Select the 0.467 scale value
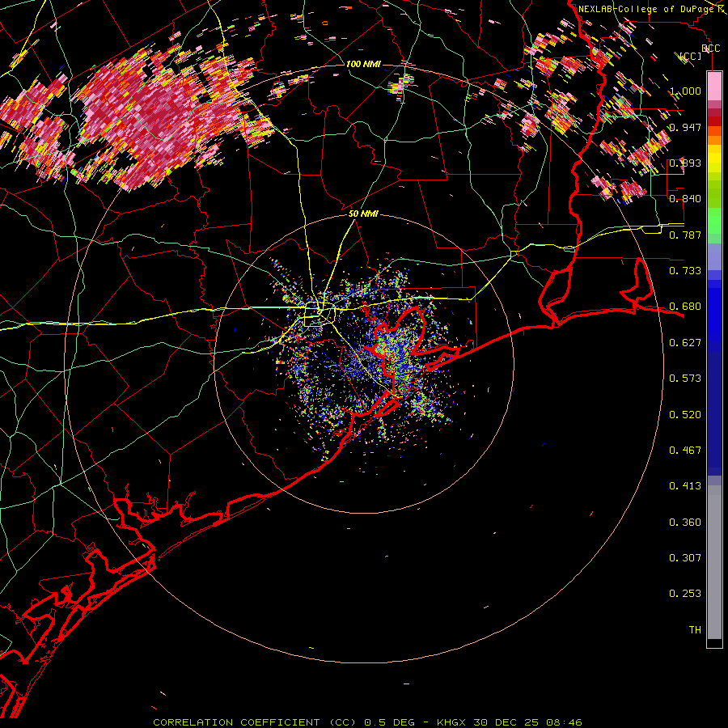 click(685, 451)
